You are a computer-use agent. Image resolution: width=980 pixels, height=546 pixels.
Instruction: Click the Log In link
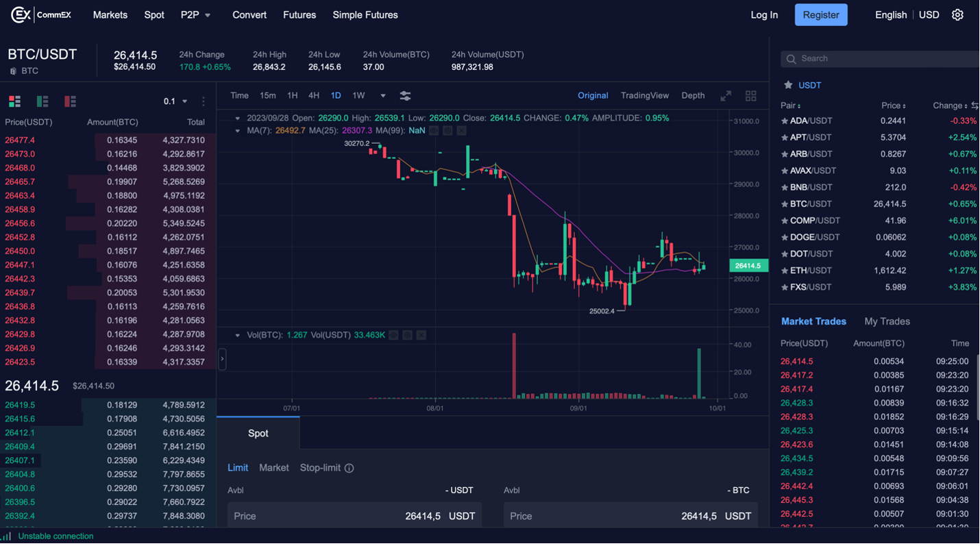(764, 15)
